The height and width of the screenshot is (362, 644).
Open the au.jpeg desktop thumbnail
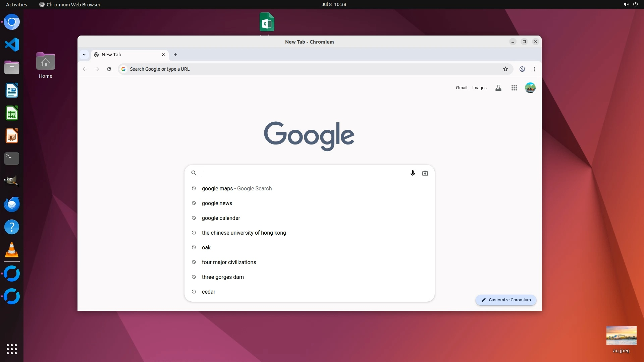(621, 336)
